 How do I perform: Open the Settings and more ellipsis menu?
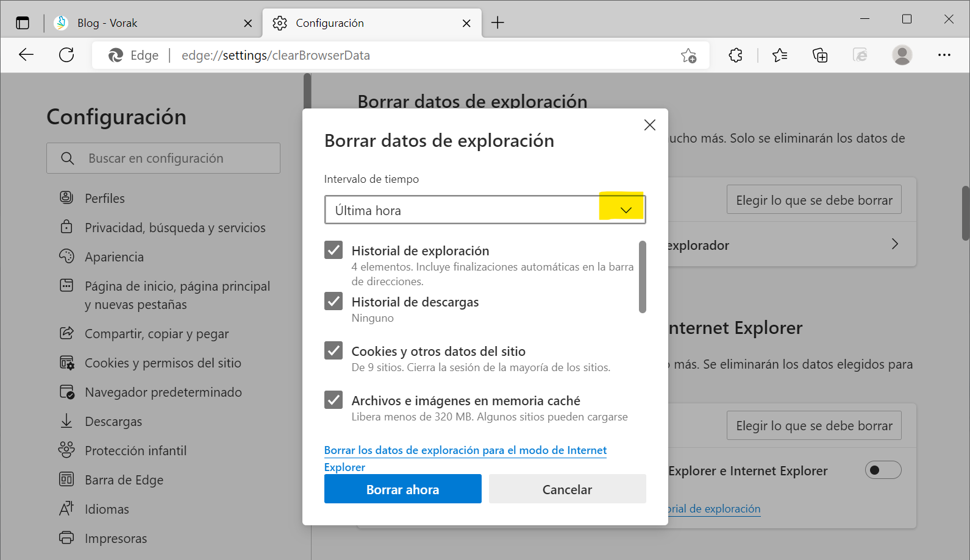[944, 55]
